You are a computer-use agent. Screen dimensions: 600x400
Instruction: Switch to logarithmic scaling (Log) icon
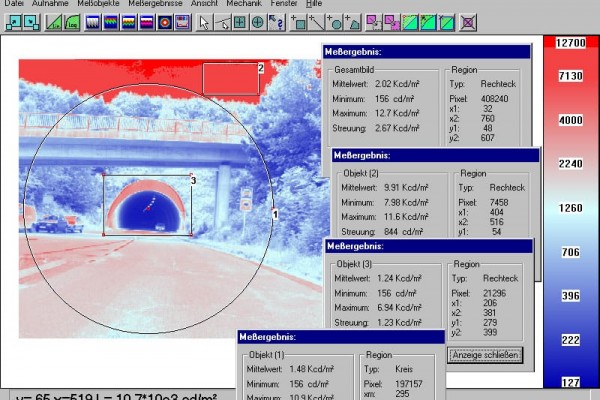click(72, 23)
